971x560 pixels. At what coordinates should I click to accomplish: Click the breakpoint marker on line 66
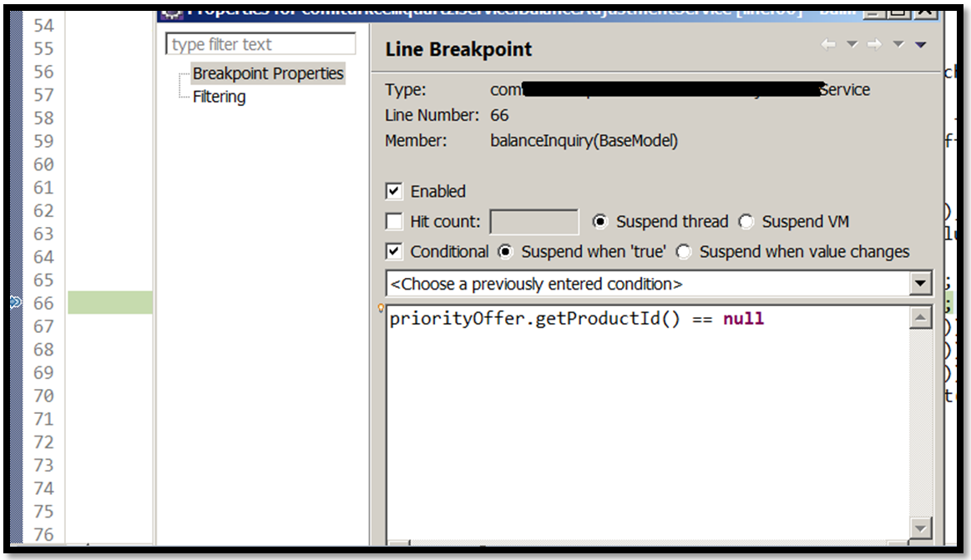(x=16, y=303)
